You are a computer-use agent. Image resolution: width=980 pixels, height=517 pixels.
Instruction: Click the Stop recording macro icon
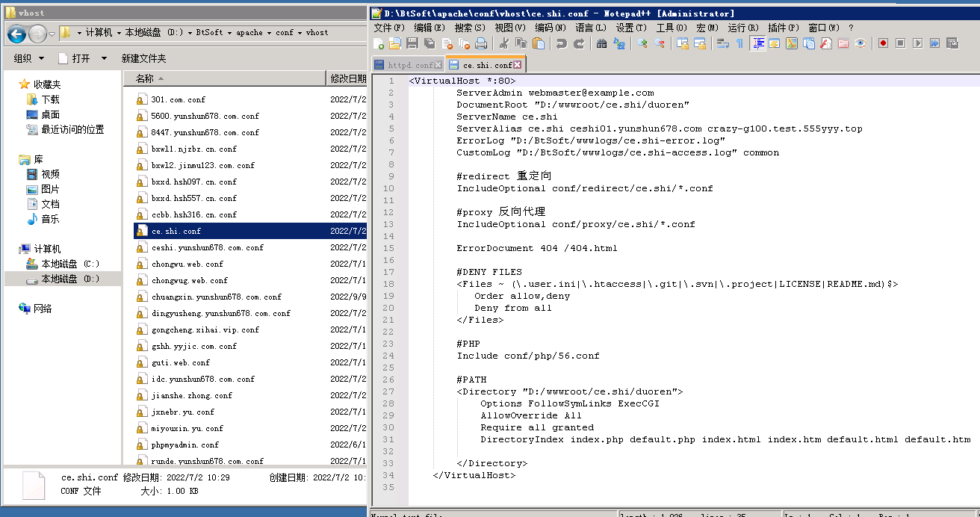900,43
